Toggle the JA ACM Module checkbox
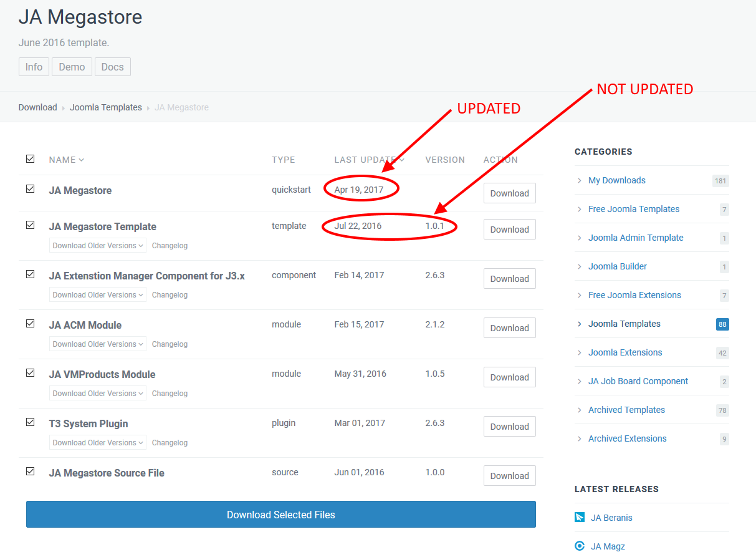This screenshot has width=756, height=552. pyautogui.click(x=30, y=323)
